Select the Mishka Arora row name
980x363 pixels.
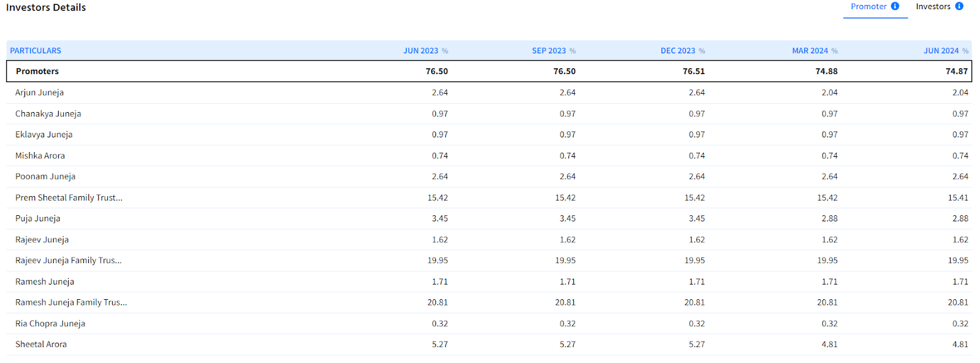point(40,156)
